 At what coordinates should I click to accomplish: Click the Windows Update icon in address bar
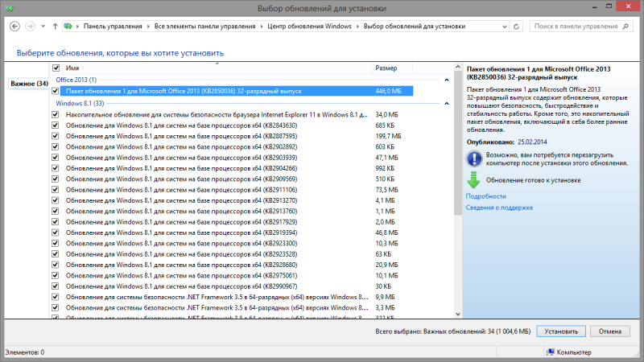pyautogui.click(x=68, y=27)
